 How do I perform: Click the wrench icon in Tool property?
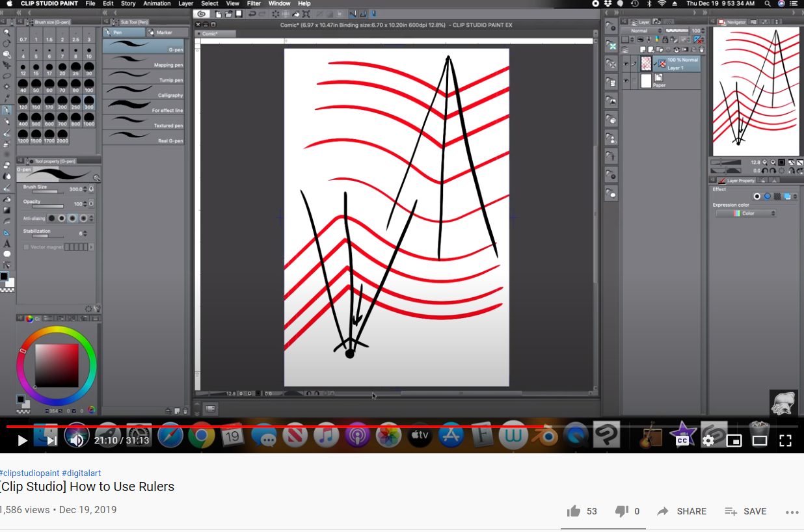click(x=97, y=309)
